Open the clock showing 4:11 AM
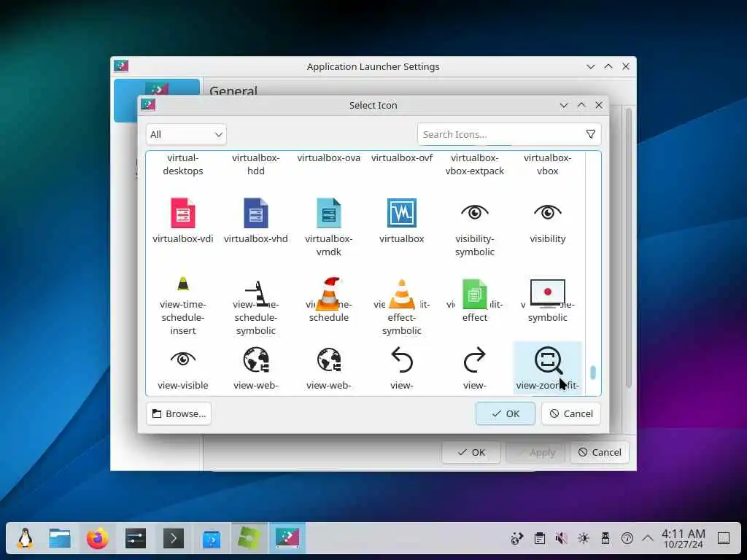Image resolution: width=747 pixels, height=560 pixels. pos(683,539)
